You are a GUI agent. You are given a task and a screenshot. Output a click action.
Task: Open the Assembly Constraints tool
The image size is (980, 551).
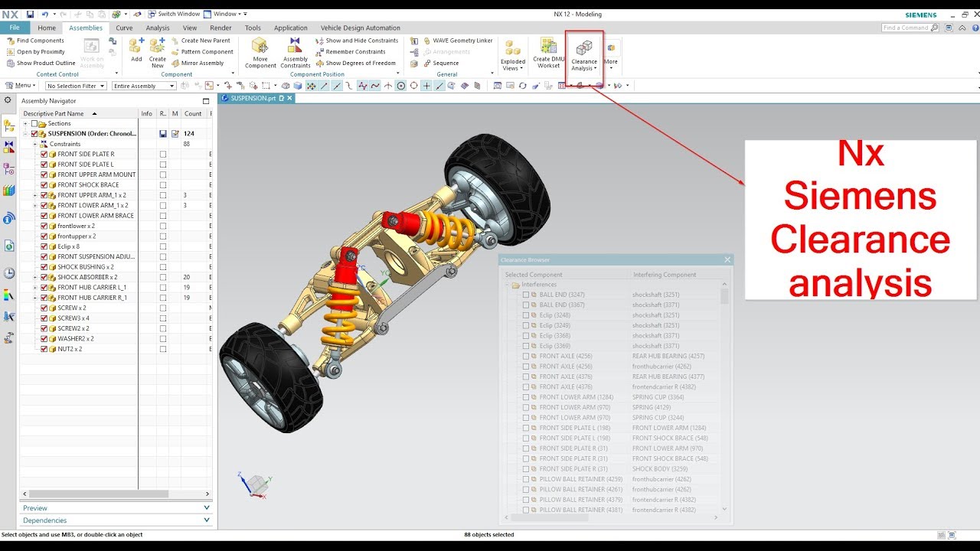pyautogui.click(x=296, y=52)
